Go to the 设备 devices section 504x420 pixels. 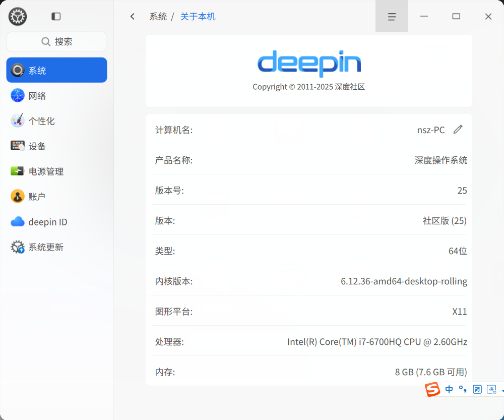pyautogui.click(x=56, y=146)
